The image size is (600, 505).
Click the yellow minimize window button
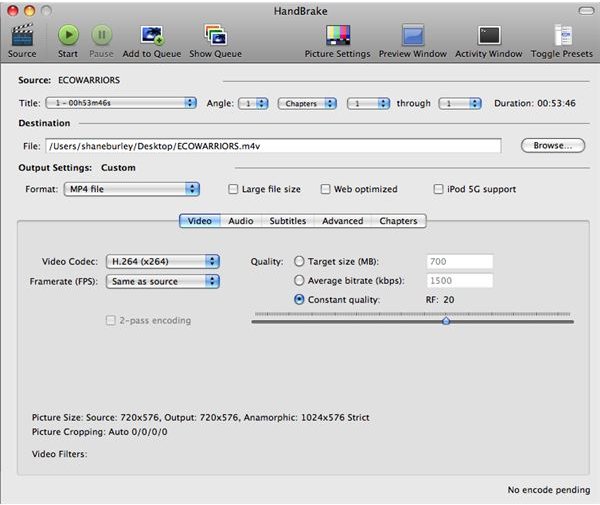click(x=29, y=11)
